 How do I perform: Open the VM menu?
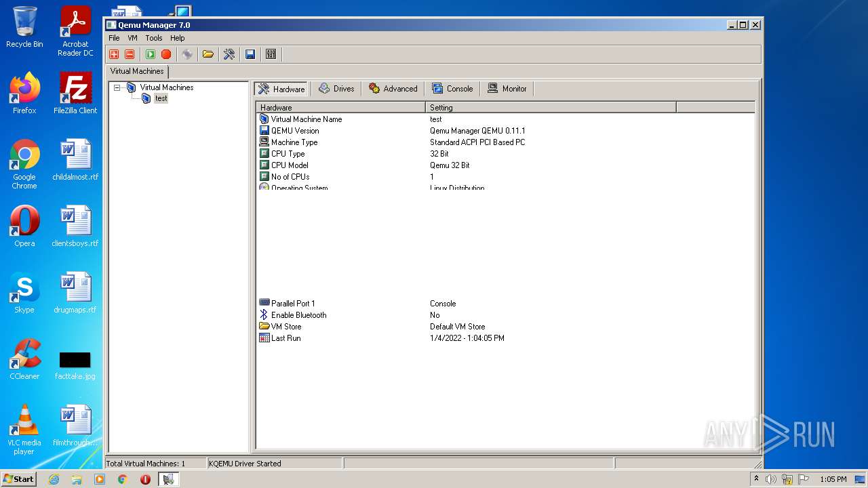click(132, 38)
